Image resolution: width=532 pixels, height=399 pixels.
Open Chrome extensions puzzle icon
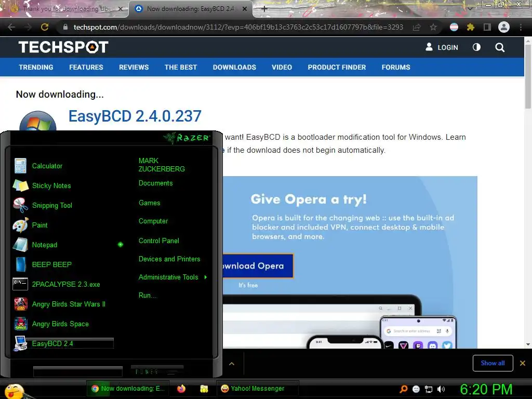[x=470, y=27]
